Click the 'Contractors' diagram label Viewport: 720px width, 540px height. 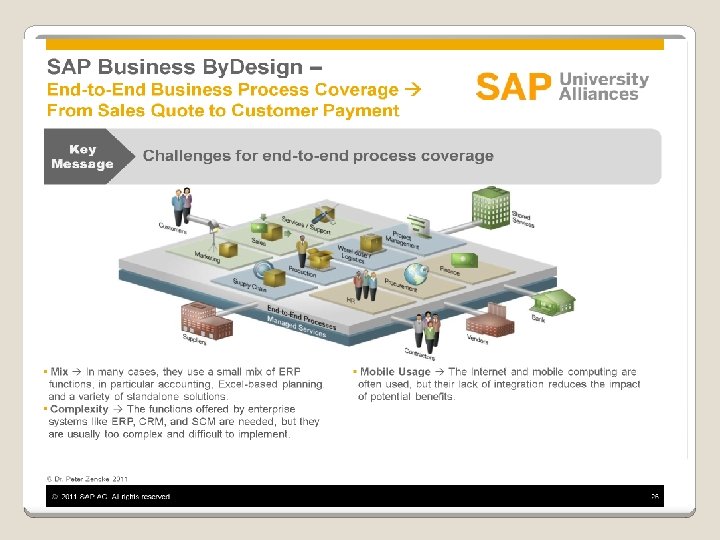419,354
